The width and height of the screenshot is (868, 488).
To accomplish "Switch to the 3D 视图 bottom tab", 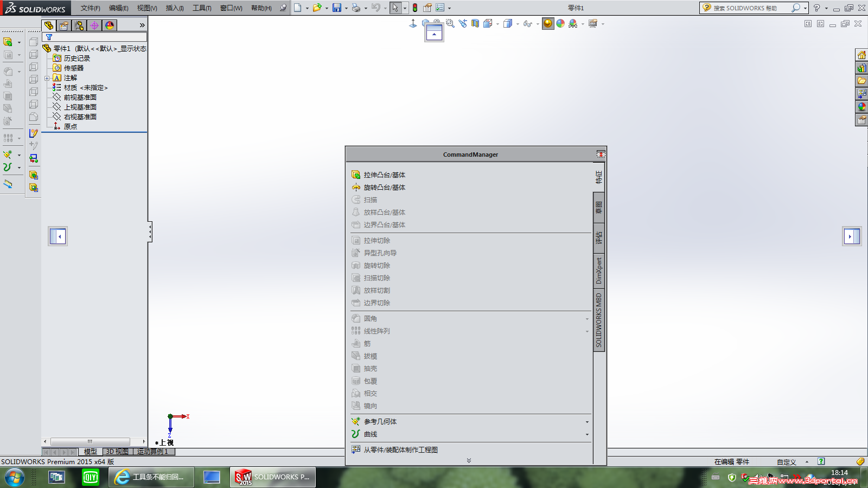I will pyautogui.click(x=117, y=452).
